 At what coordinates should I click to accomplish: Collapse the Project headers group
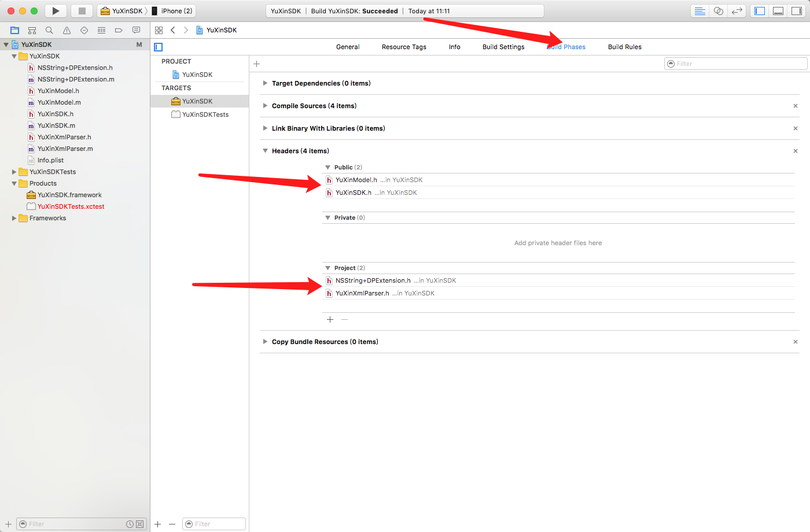coord(327,268)
